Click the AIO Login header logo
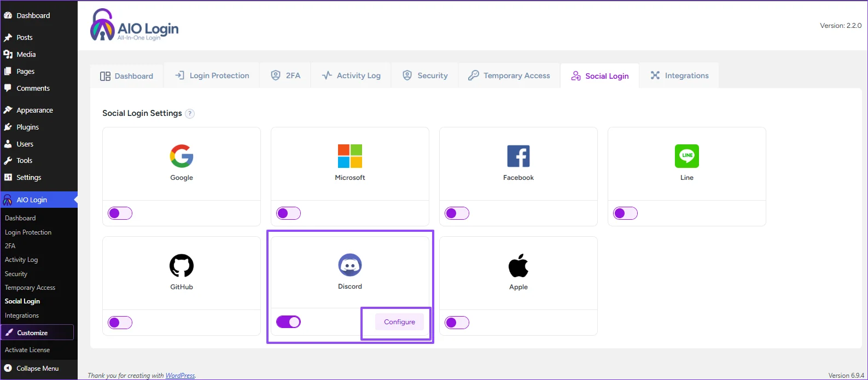This screenshot has width=868, height=380. 135,25
